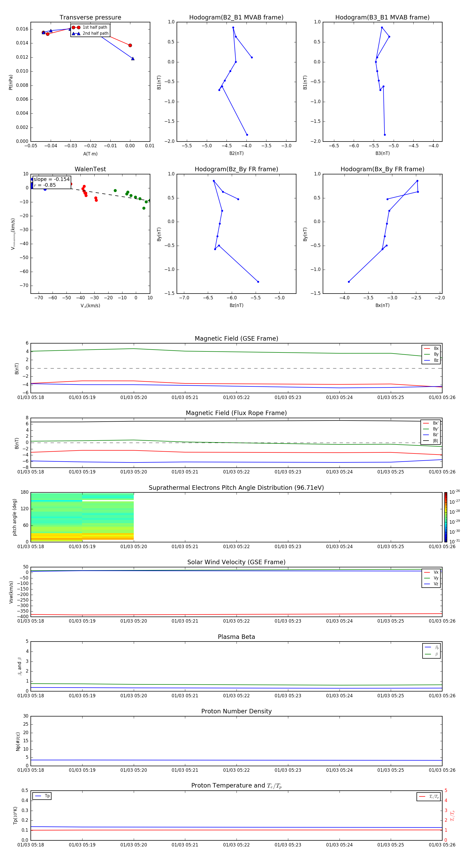Click By in the GSE magnetic field legend
This screenshot has width=473, height=868.
pyautogui.click(x=431, y=355)
